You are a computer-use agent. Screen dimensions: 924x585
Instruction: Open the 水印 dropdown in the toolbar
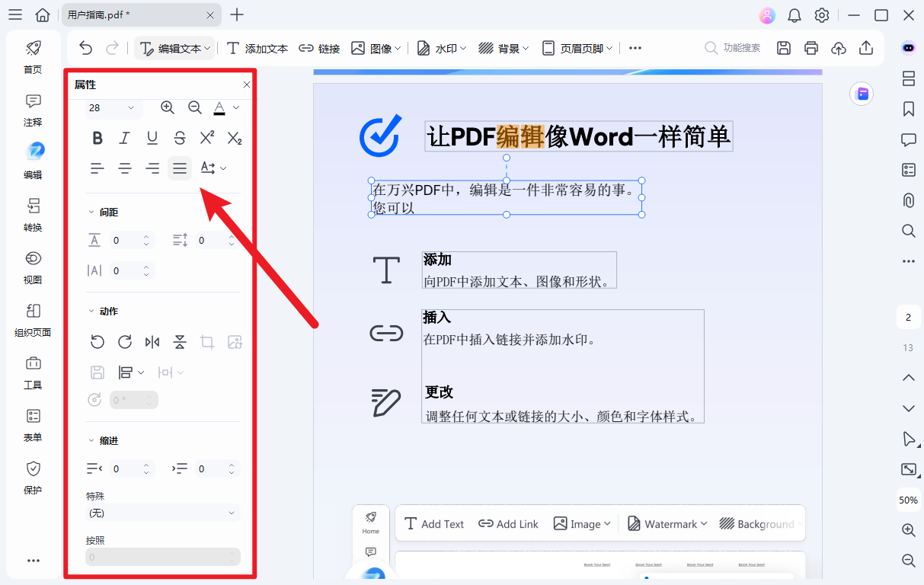[440, 47]
